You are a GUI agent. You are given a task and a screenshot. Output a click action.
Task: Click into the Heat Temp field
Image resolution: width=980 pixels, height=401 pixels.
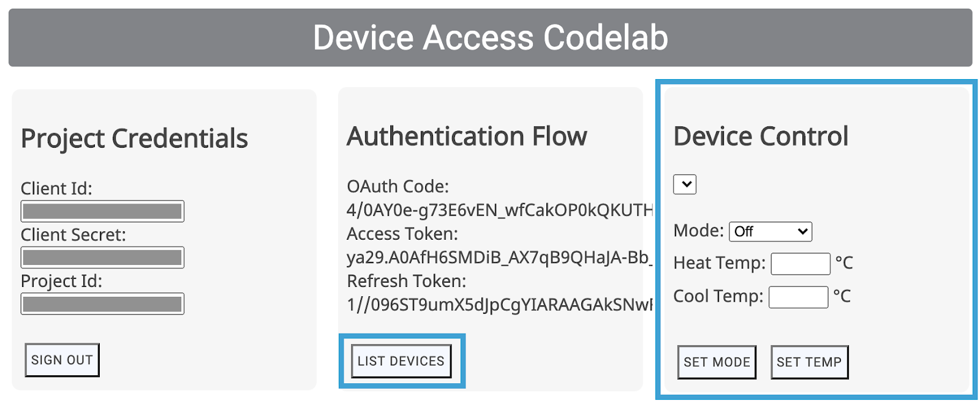[801, 264]
